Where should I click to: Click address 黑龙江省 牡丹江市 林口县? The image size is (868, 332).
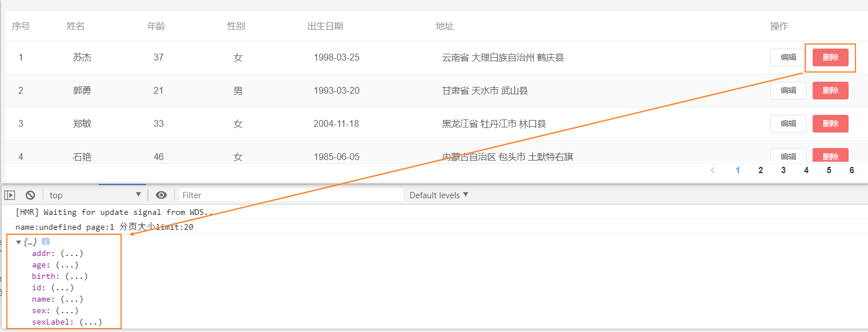[494, 123]
